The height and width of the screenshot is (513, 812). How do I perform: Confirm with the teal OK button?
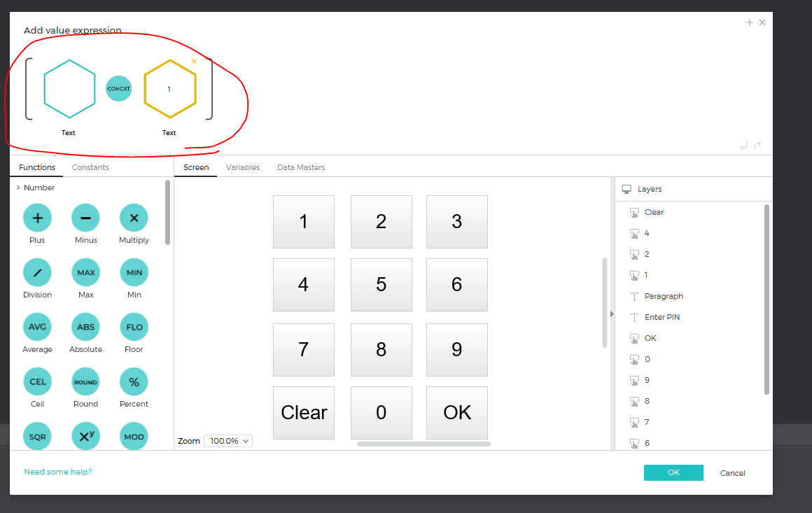pyautogui.click(x=673, y=472)
